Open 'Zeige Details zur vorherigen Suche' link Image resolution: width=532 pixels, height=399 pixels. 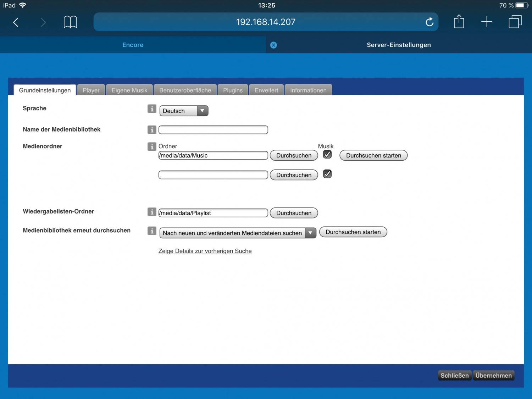pos(205,251)
